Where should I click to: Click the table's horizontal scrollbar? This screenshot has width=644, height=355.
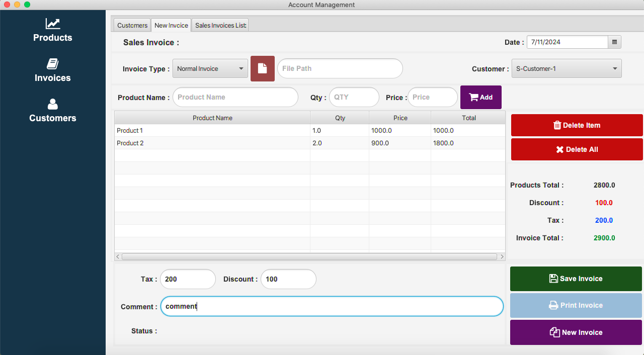(309, 256)
